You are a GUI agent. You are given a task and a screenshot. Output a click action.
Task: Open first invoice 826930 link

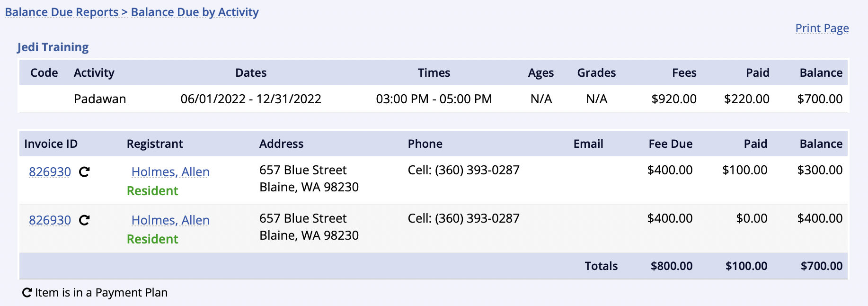click(50, 172)
